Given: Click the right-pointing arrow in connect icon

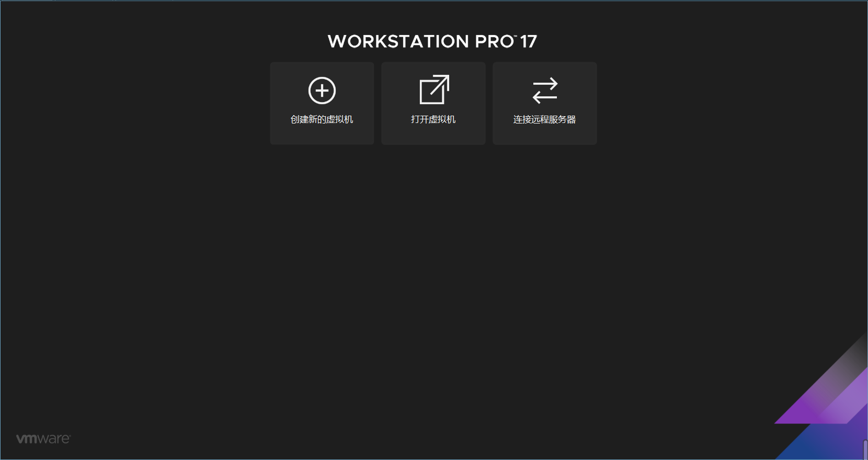Looking at the screenshot, I should (545, 84).
